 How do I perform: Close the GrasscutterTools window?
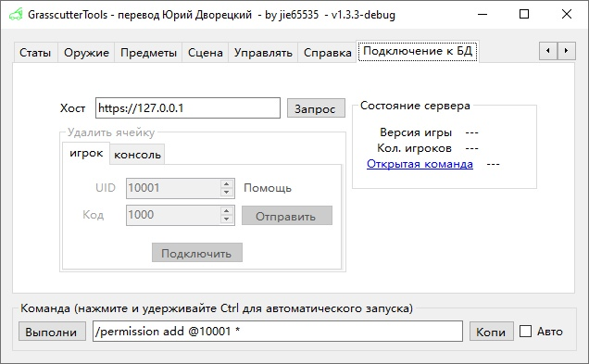pyautogui.click(x=567, y=15)
